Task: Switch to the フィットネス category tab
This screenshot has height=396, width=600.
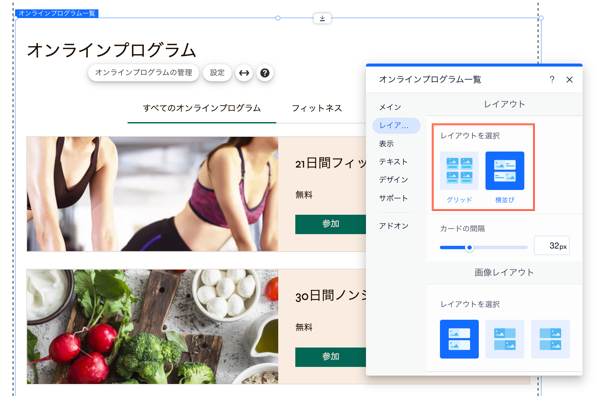Action: coord(317,108)
